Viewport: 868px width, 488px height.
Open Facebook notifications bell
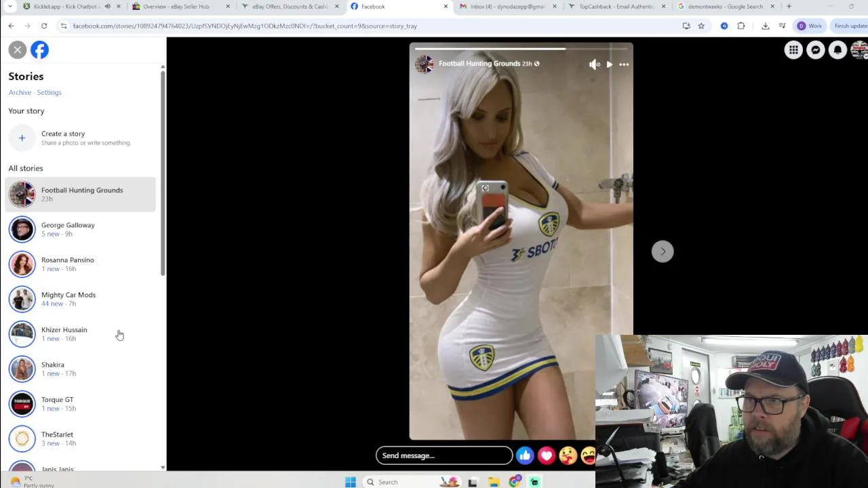(838, 50)
